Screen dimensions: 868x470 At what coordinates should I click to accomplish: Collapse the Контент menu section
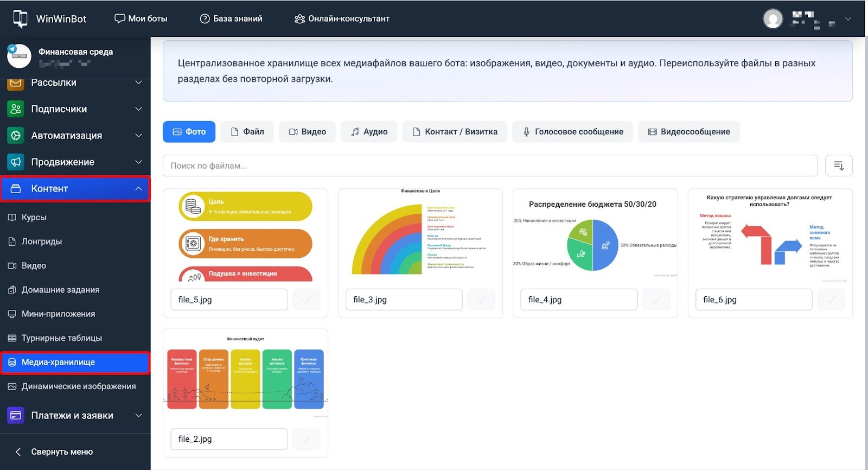(138, 189)
